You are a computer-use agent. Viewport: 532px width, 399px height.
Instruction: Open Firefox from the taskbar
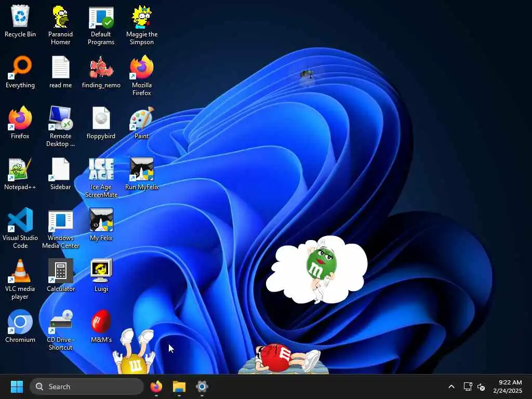point(156,387)
